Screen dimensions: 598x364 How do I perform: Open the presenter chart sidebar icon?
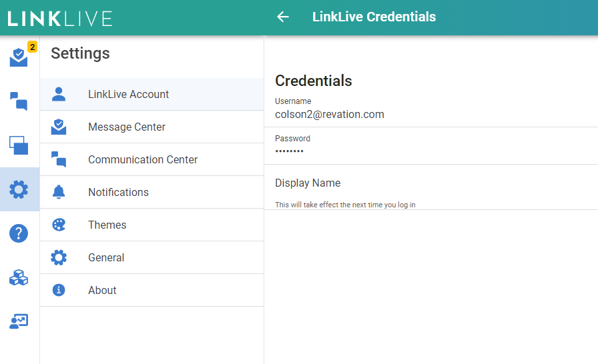(19, 321)
